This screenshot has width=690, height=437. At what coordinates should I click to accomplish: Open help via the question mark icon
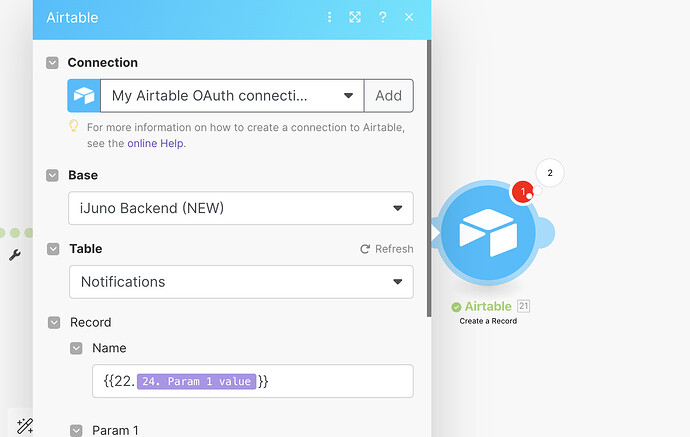click(382, 17)
